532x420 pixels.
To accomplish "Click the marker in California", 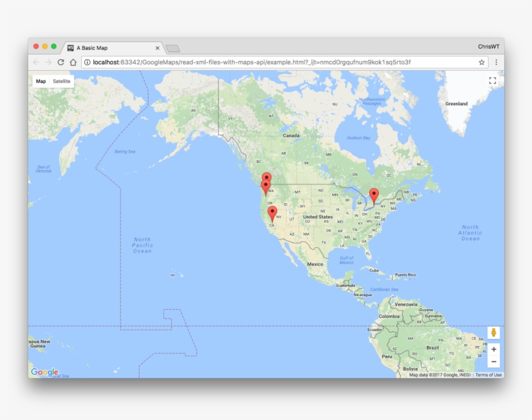I will click(272, 211).
